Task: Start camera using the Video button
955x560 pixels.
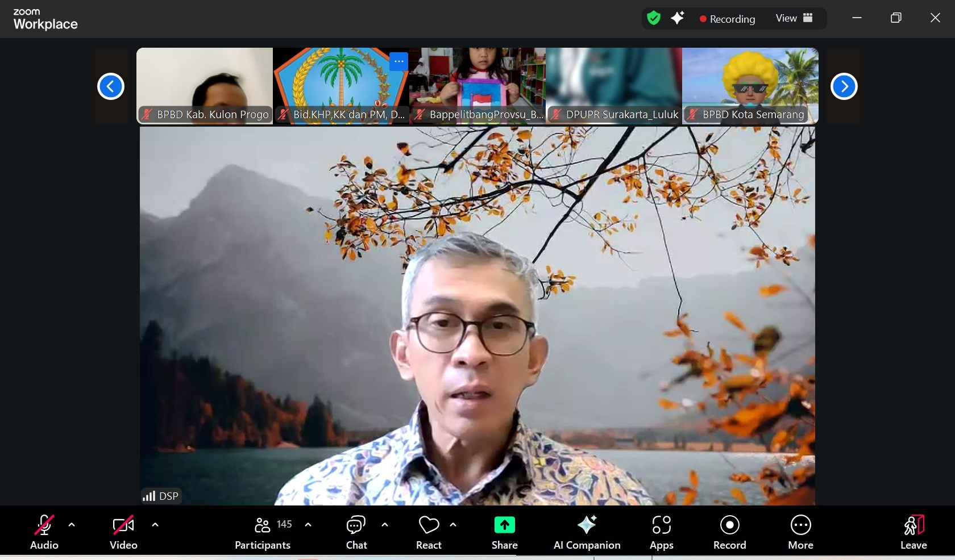Action: tap(123, 532)
